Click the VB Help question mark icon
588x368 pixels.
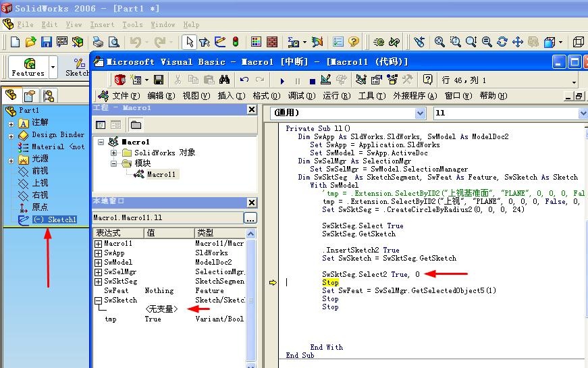[x=427, y=80]
